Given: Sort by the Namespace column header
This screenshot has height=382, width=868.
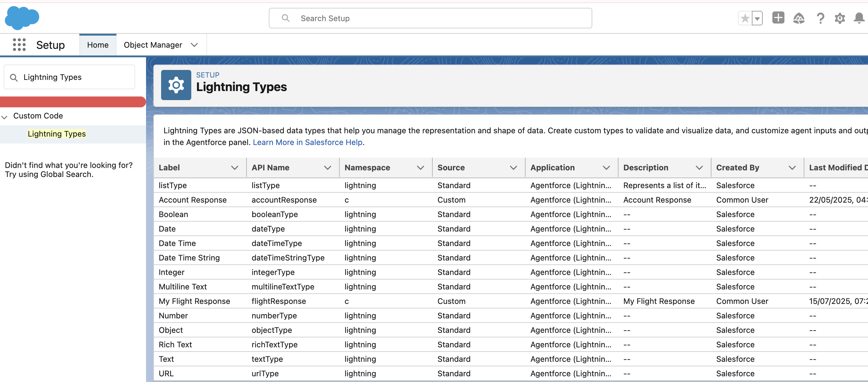Looking at the screenshot, I should coord(367,168).
